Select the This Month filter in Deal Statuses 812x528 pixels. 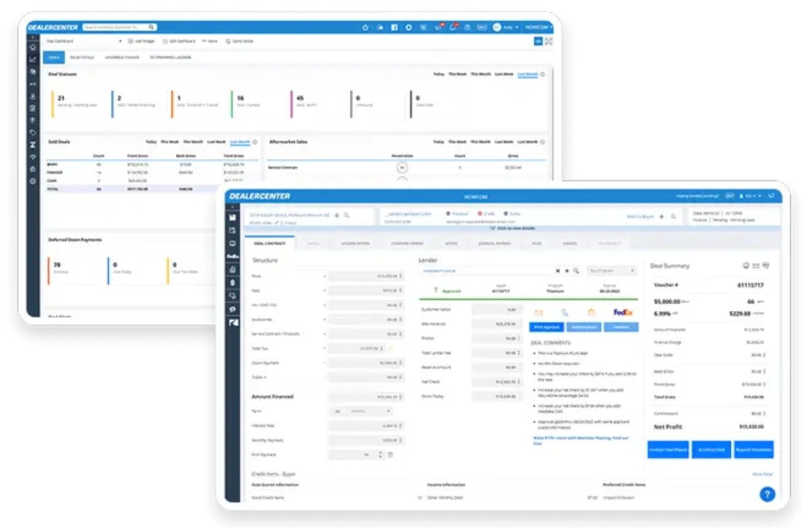point(480,74)
